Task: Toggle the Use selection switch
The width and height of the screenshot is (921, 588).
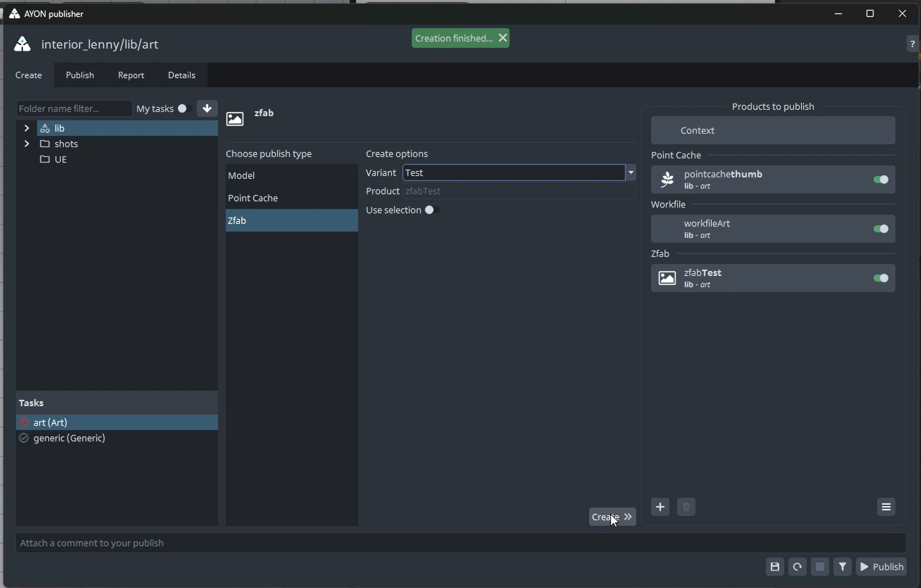Action: tap(431, 210)
